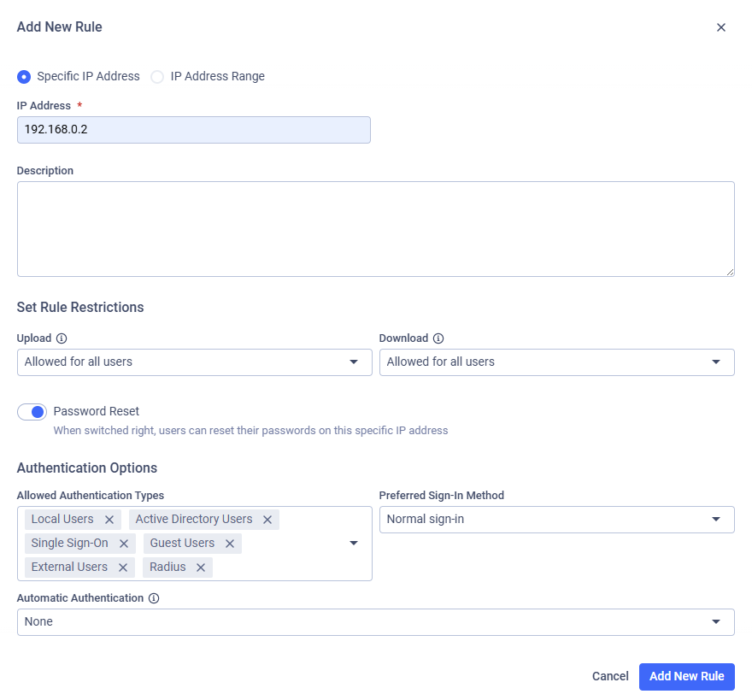Remove the Guest Users tag
This screenshot has width=752, height=700.
pos(230,544)
